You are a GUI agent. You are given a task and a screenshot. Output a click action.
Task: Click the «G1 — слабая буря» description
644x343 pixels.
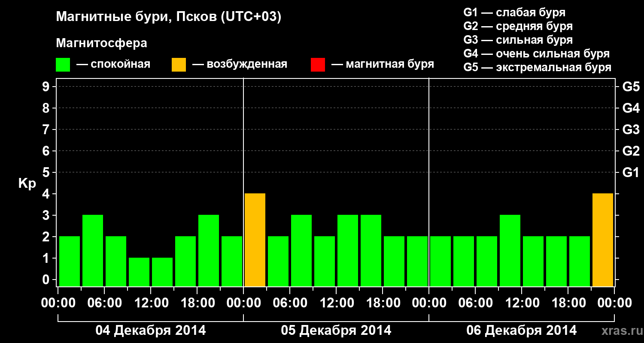(x=514, y=12)
